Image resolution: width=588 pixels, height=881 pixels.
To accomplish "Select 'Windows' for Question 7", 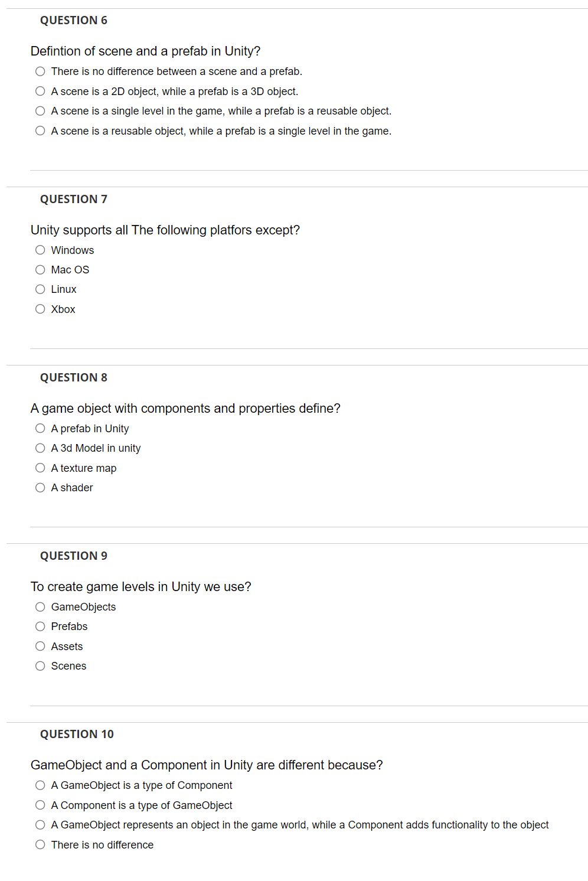I will (x=40, y=250).
